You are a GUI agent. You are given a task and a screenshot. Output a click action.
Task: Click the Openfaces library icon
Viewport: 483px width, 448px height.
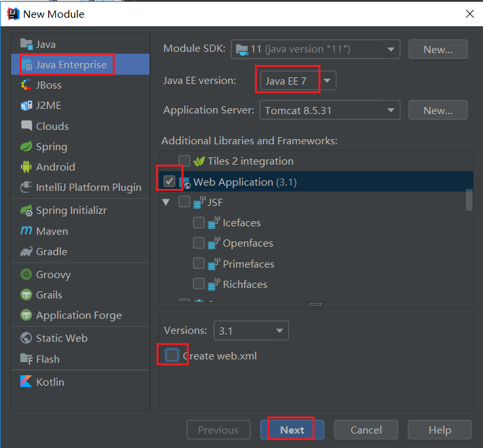214,243
